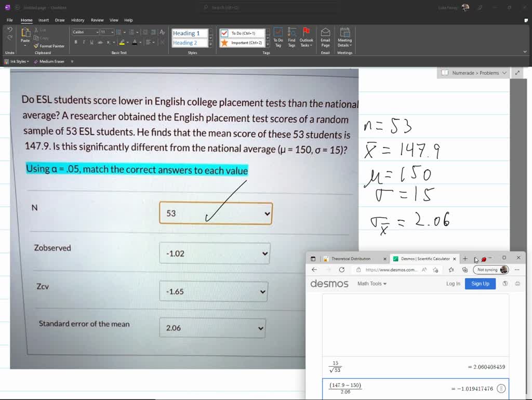The height and width of the screenshot is (400, 532).
Task: Apply the Important (Ctrl+2) star tag
Action: point(242,43)
